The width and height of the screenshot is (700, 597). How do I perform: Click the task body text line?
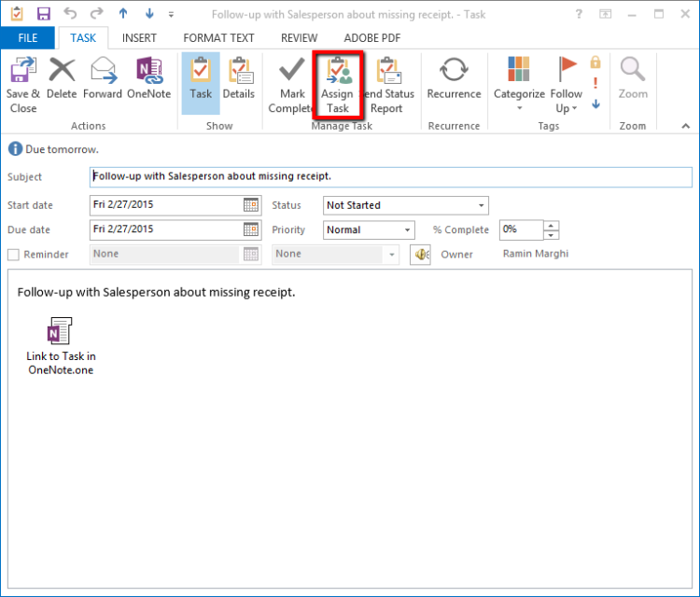pos(156,292)
